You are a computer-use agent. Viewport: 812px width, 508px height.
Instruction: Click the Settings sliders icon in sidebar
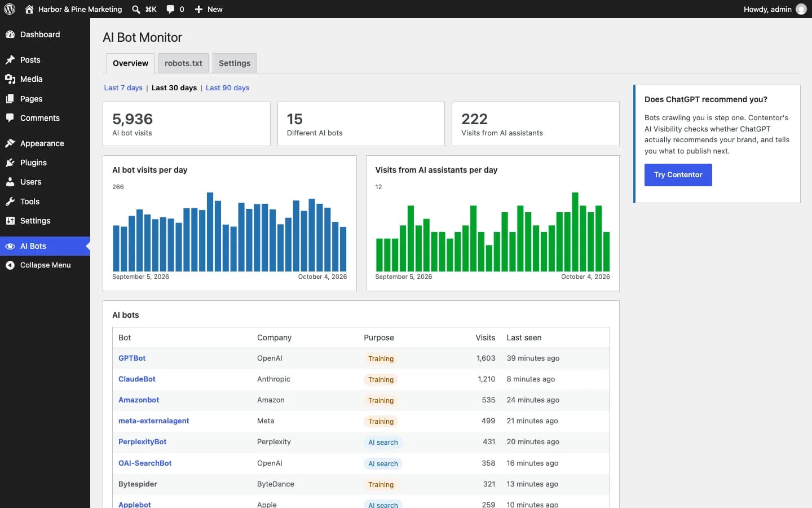click(10, 221)
